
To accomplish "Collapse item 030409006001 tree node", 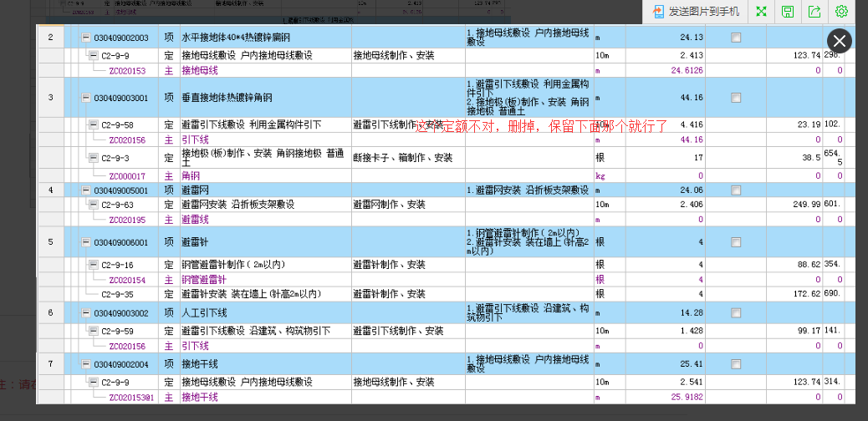I will (x=86, y=242).
